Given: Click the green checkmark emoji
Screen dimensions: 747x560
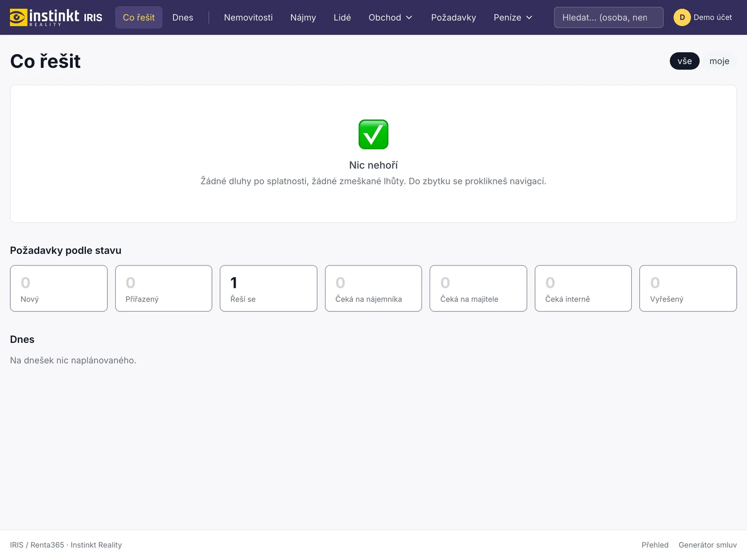Looking at the screenshot, I should pyautogui.click(x=373, y=134).
